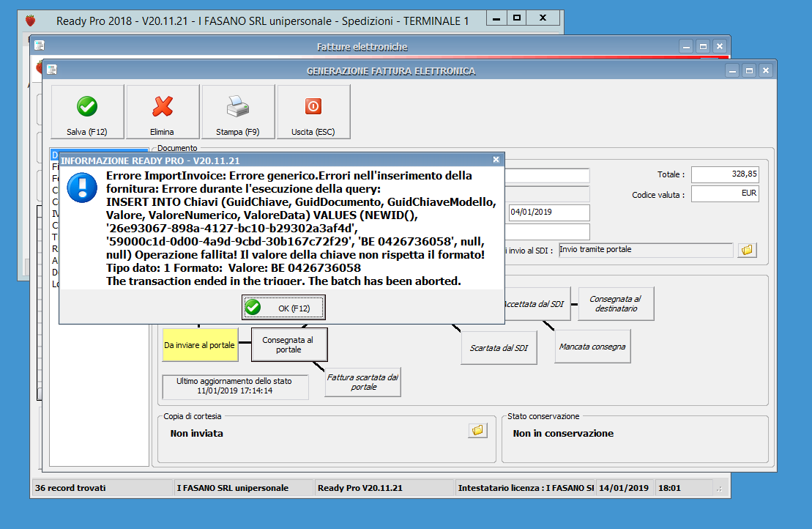Click the status bar resize grip
The height and width of the screenshot is (529, 812).
tap(719, 489)
